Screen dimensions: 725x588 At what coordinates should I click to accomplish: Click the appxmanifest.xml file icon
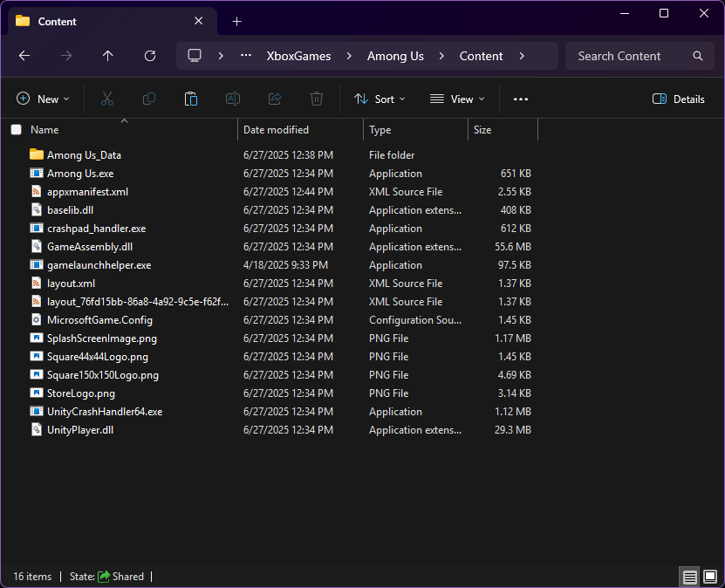(37, 191)
